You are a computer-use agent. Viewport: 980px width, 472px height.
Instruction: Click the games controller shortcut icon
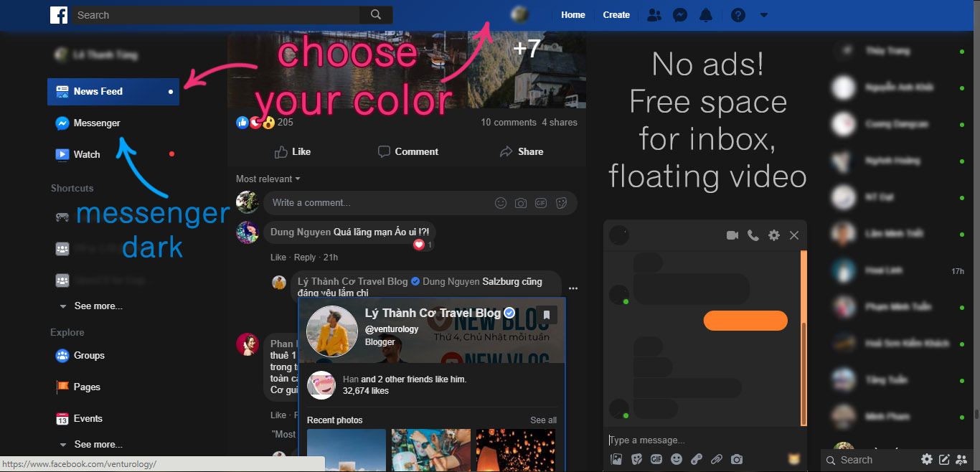(x=62, y=217)
